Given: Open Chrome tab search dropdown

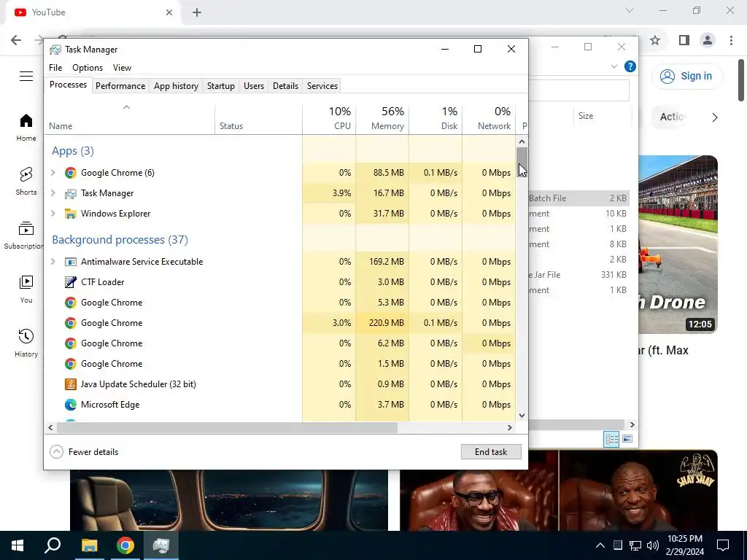Looking at the screenshot, I should (x=630, y=10).
